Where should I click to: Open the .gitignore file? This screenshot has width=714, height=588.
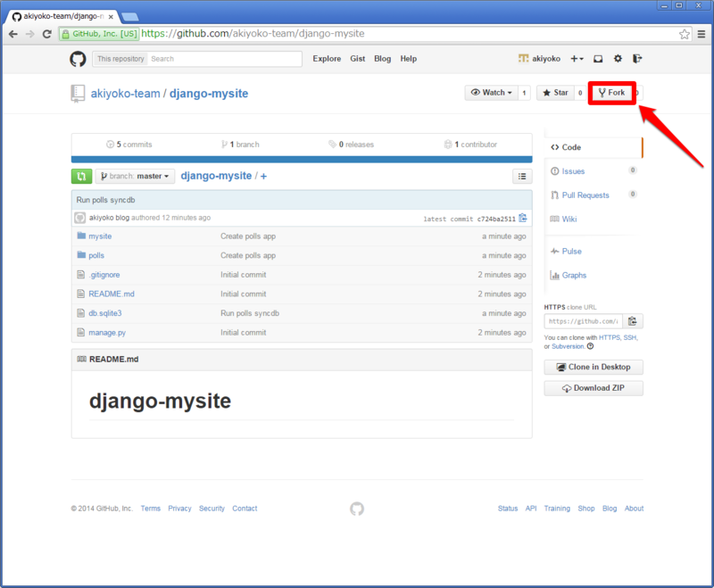[104, 275]
